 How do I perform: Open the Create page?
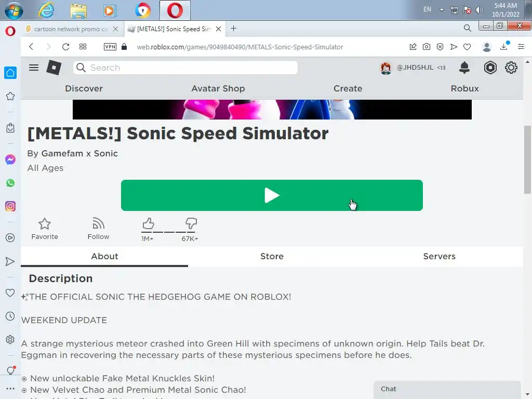pos(348,88)
